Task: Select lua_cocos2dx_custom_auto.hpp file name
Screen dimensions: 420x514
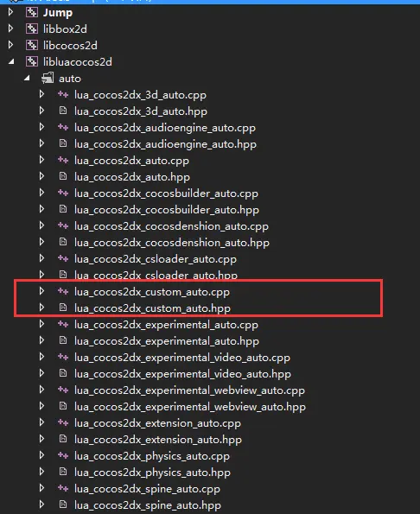Action: pos(152,308)
